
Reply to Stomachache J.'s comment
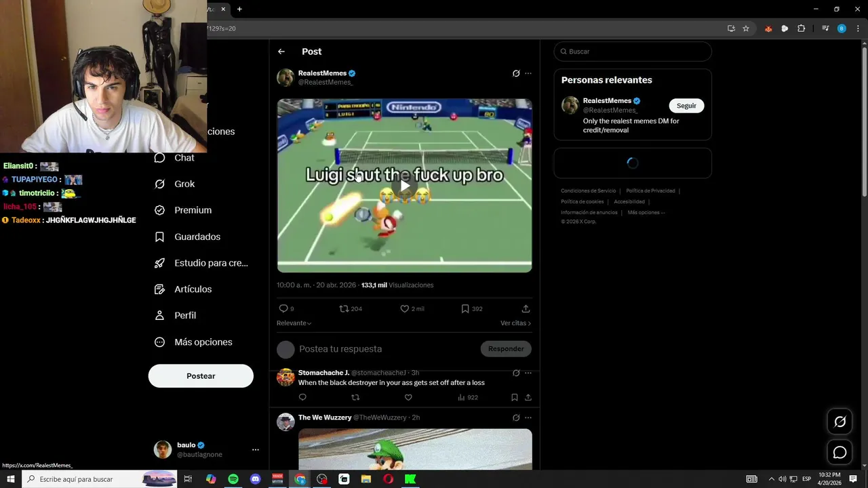coord(302,397)
